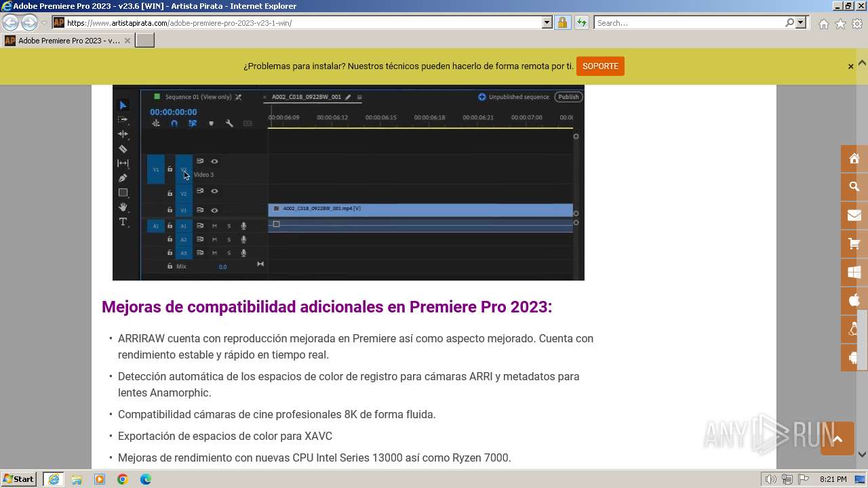The height and width of the screenshot is (488, 868).
Task: Click the A002_C018_0922BW_001.mp4 video clip
Action: coord(420,209)
